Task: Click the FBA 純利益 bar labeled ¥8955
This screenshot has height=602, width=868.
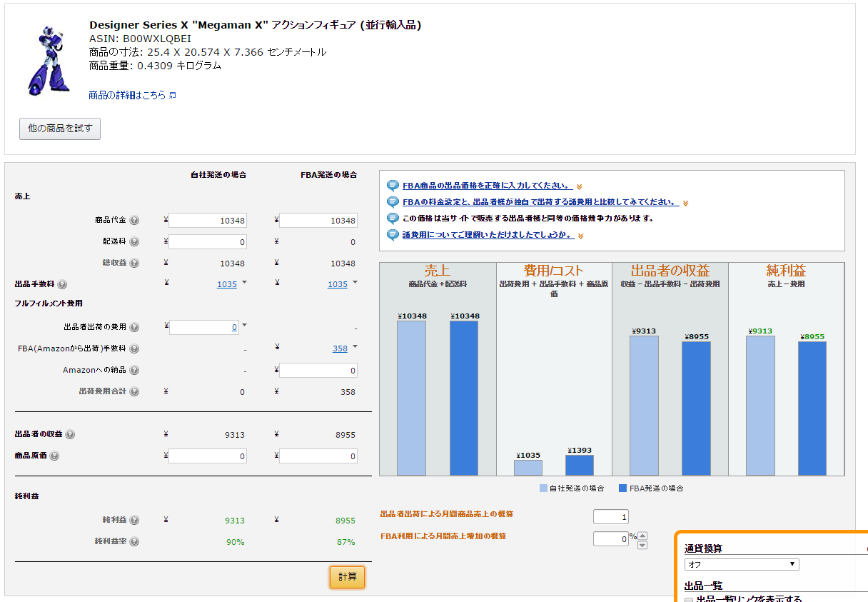Action: pos(812,408)
